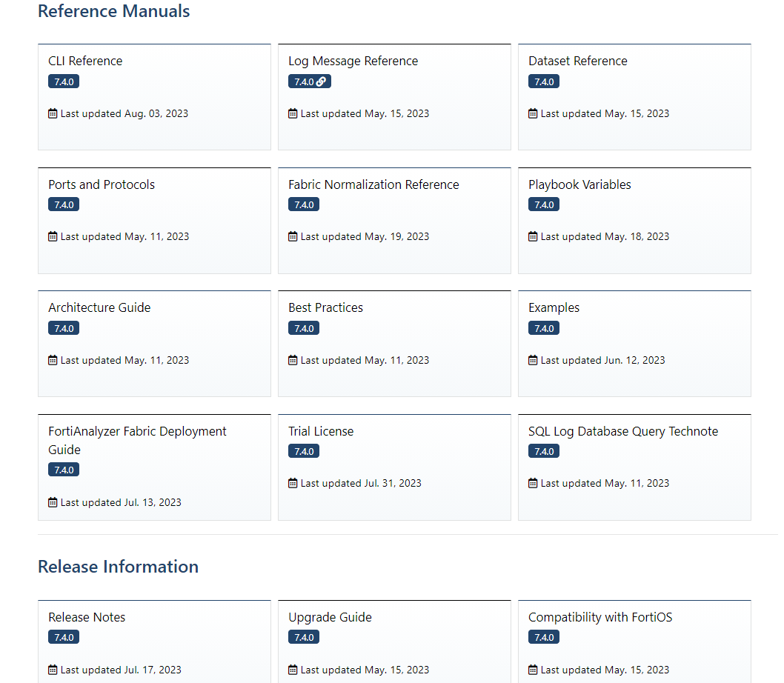The image size is (784, 683).
Task: Open the CLI Reference document title
Action: [x=85, y=61]
